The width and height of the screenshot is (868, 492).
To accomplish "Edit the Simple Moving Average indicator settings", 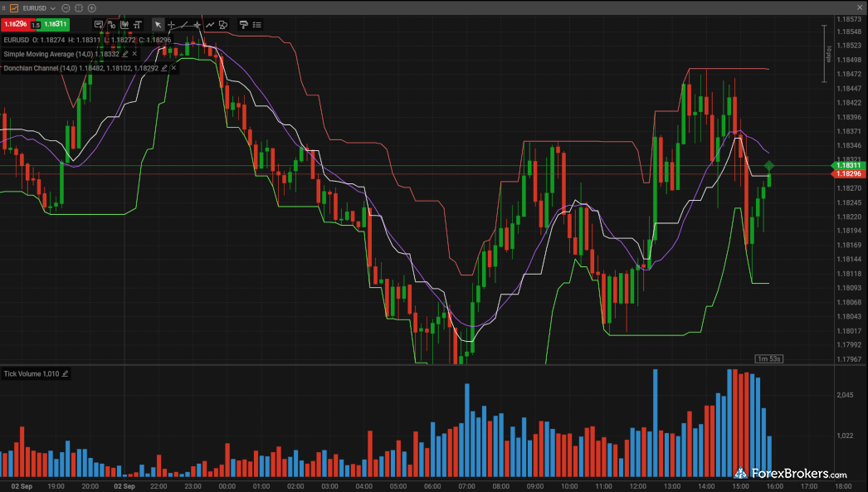I will pyautogui.click(x=125, y=54).
